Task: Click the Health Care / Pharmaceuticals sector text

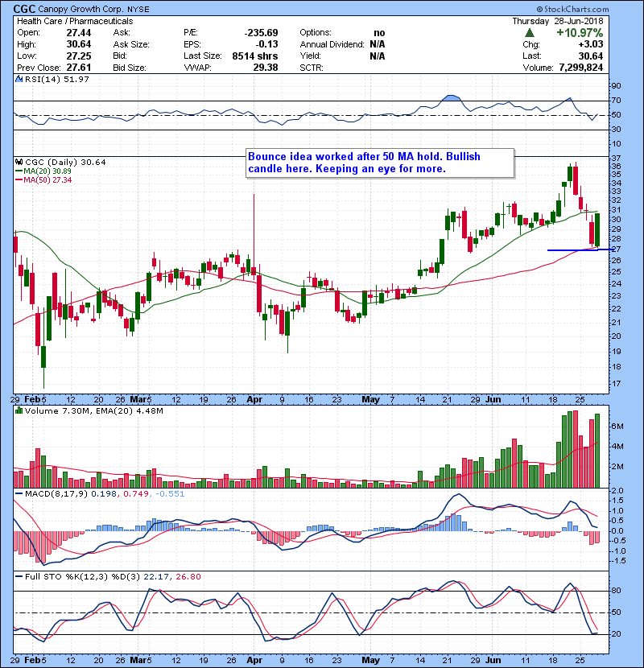Action: (x=75, y=21)
